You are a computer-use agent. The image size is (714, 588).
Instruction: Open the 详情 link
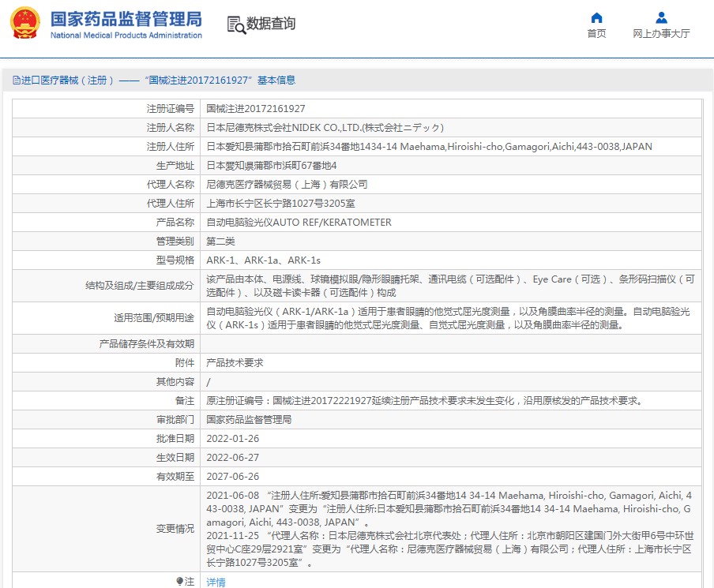point(216,582)
